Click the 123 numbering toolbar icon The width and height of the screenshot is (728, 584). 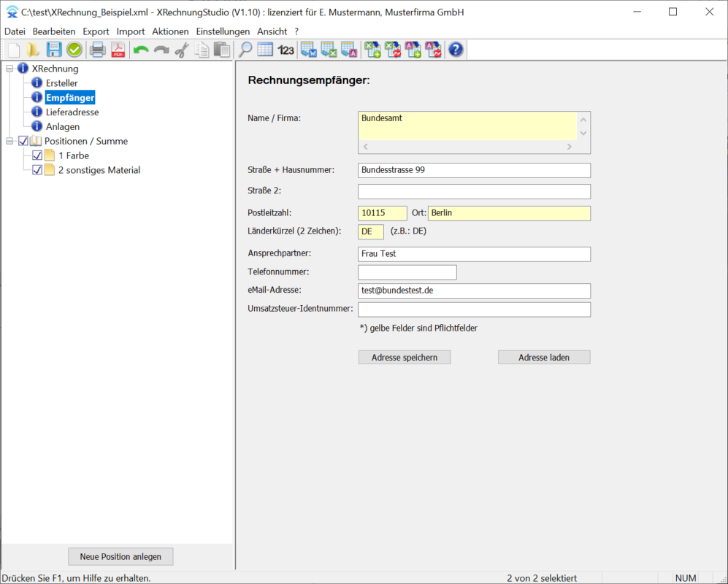click(x=286, y=50)
